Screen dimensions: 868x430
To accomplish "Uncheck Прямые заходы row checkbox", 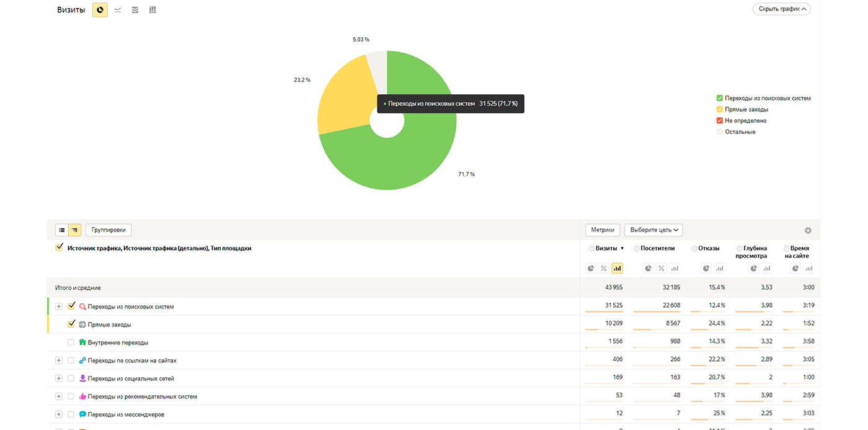I will coord(71,324).
